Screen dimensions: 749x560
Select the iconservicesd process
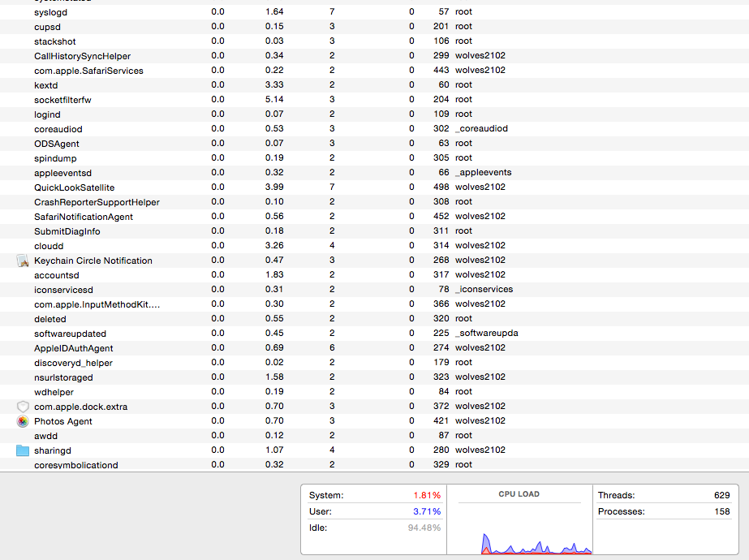point(375,290)
